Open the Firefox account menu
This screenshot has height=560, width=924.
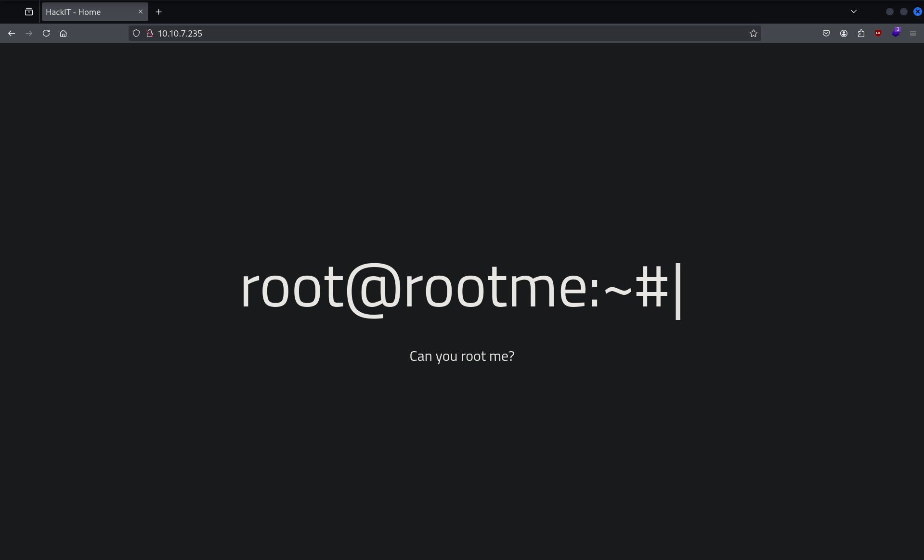[x=844, y=33]
